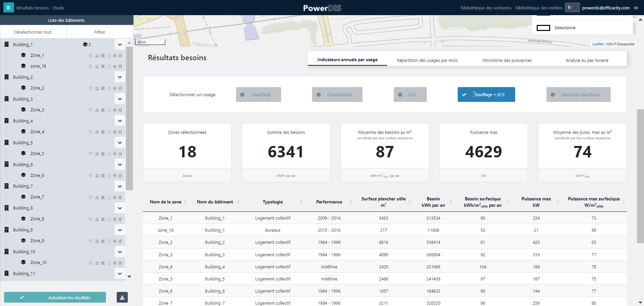Click the fan icon in Zone_7 row
This screenshot has width=644, height=306.
click(x=103, y=197)
